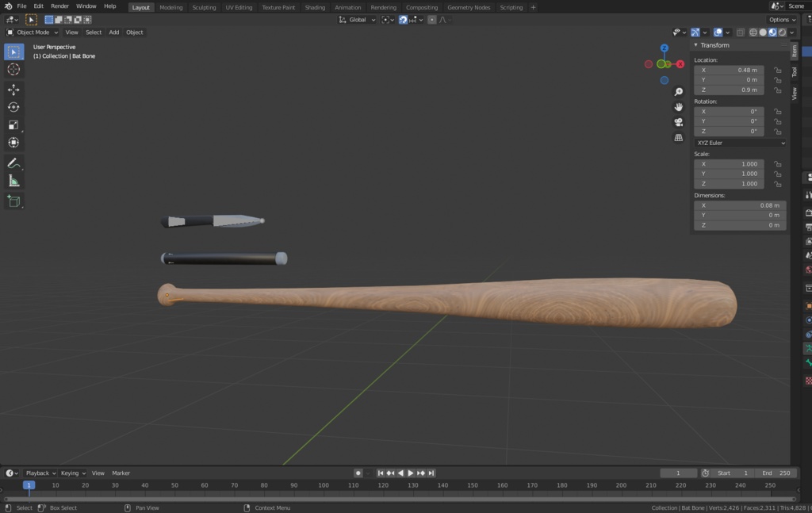Open the File menu
Image resolution: width=812 pixels, height=513 pixels.
(21, 6)
